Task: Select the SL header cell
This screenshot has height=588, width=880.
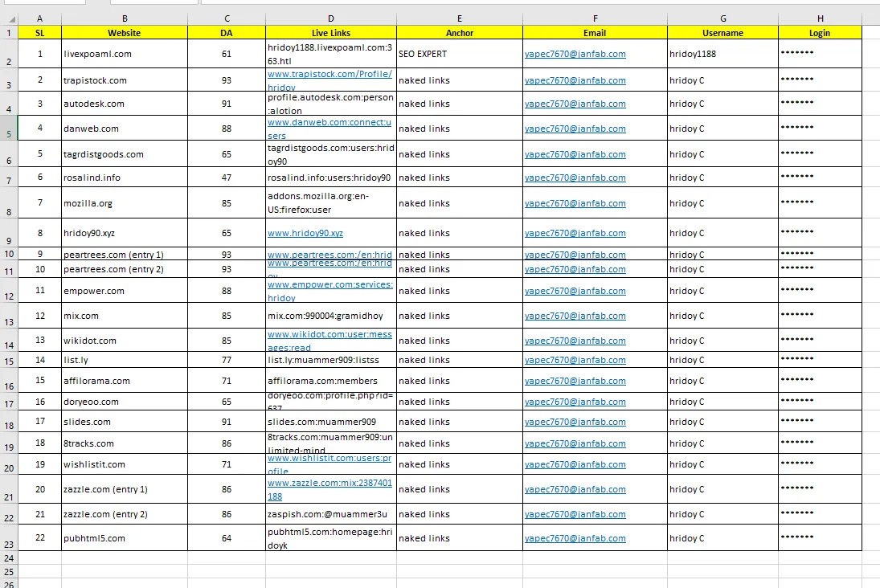Action: click(x=40, y=33)
